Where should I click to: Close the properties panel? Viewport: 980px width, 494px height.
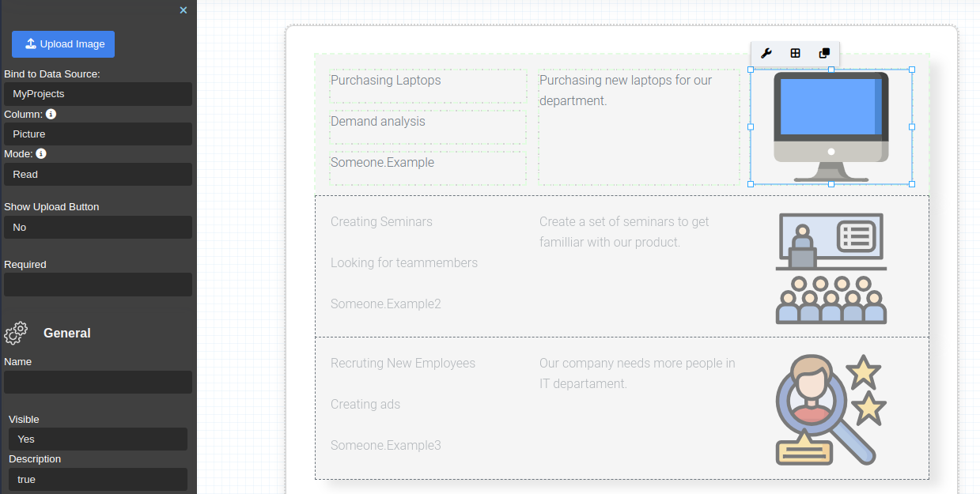pos(184,10)
